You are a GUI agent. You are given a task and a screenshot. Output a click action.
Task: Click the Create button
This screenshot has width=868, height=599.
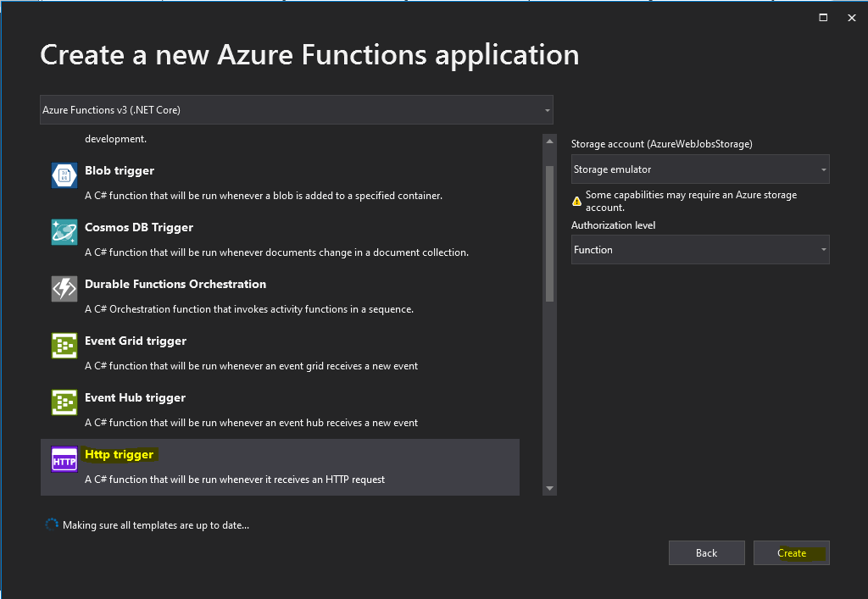[x=791, y=553]
